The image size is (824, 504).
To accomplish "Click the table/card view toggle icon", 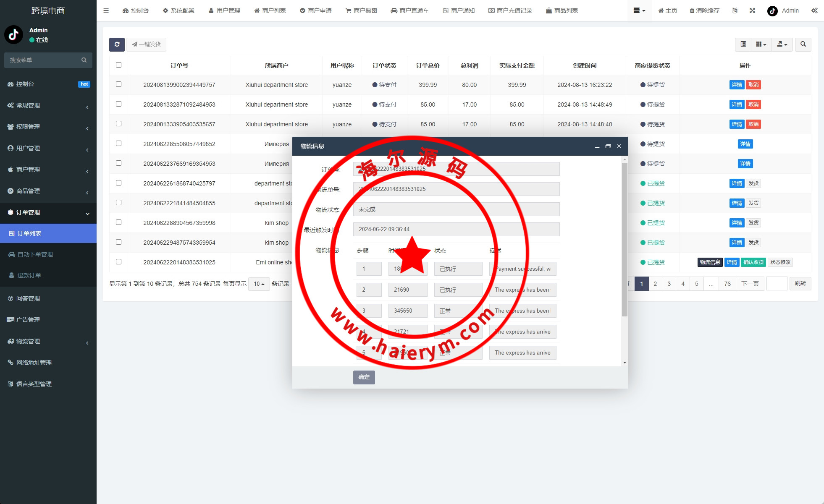I will tap(743, 44).
